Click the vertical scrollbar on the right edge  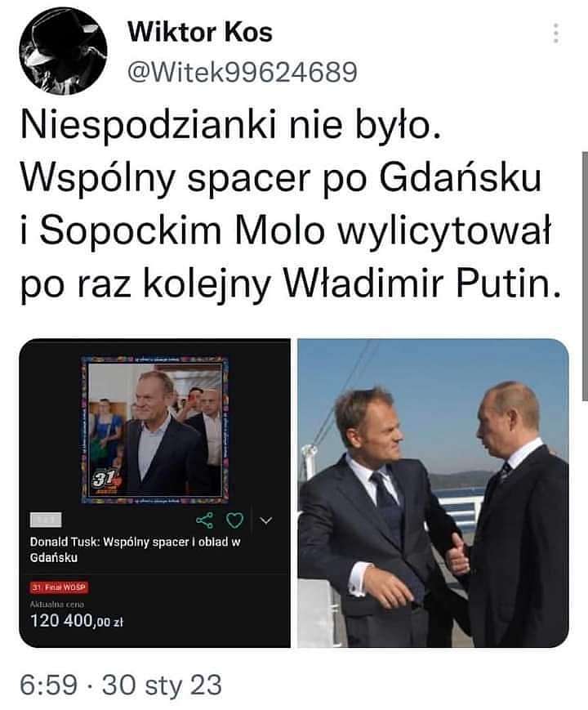click(x=585, y=276)
